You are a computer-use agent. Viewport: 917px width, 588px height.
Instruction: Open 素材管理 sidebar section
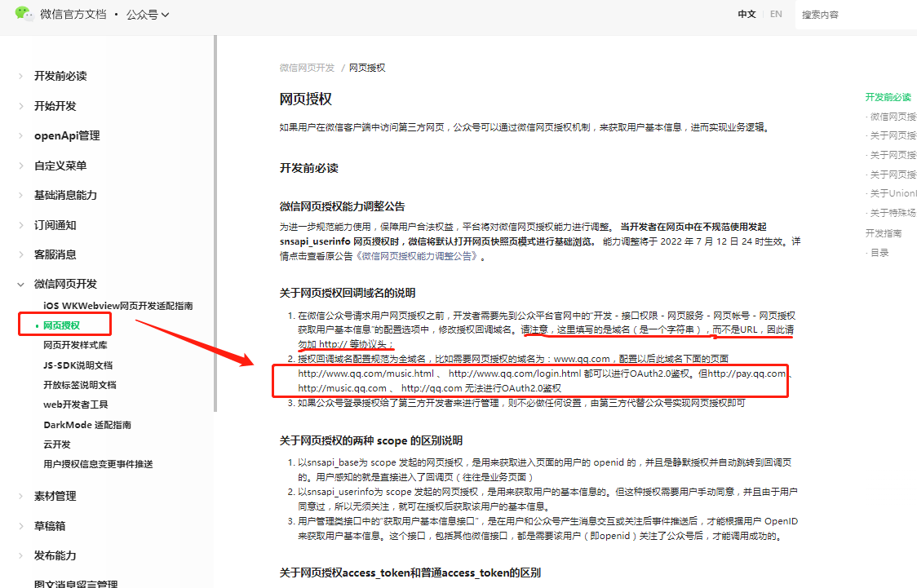coord(55,496)
